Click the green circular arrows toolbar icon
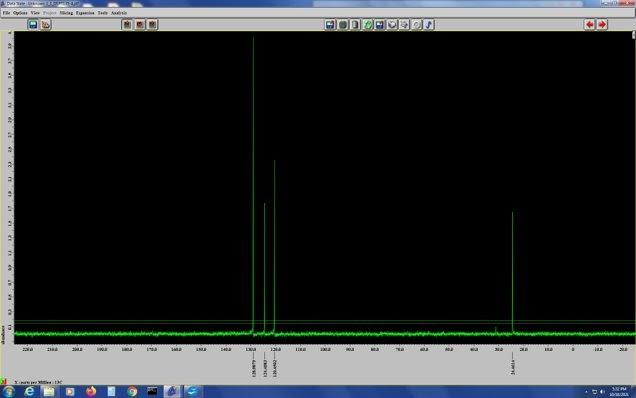The image size is (636, 398). tap(367, 25)
